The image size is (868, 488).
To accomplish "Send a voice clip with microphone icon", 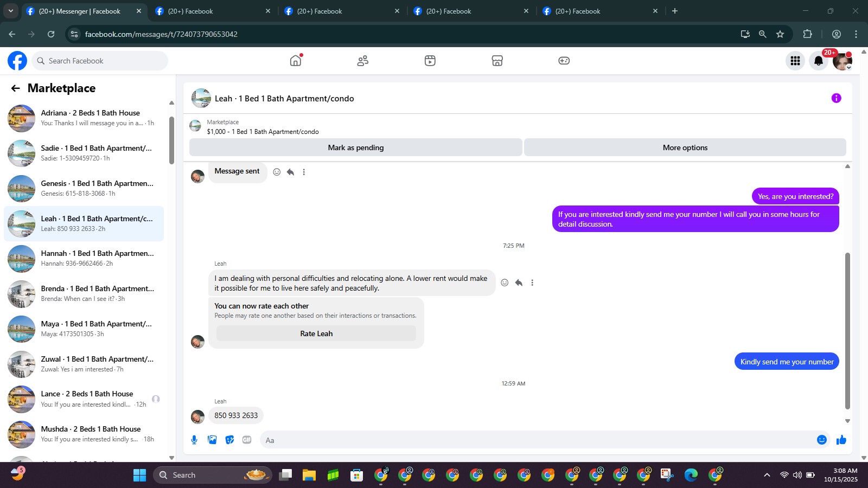I will click(x=194, y=440).
